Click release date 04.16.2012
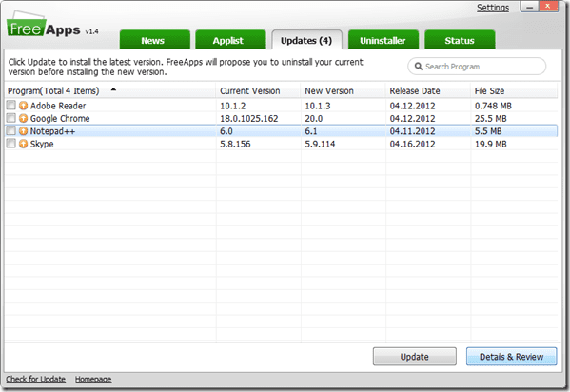The image size is (570, 392). coord(412,144)
